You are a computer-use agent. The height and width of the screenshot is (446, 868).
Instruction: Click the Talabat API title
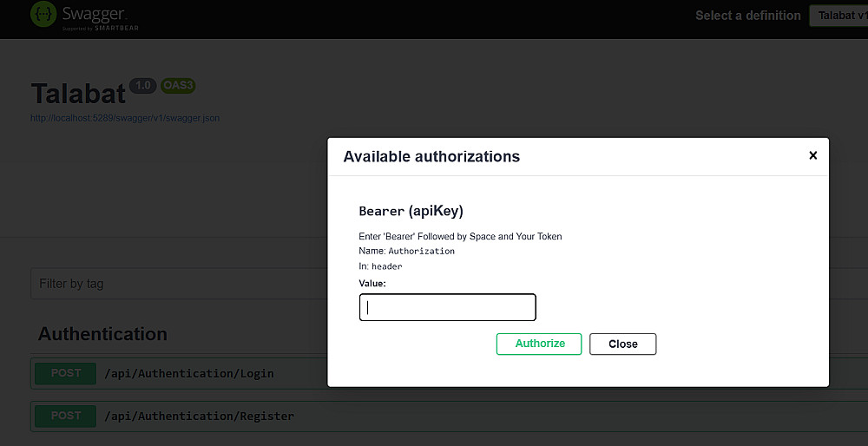[78, 94]
